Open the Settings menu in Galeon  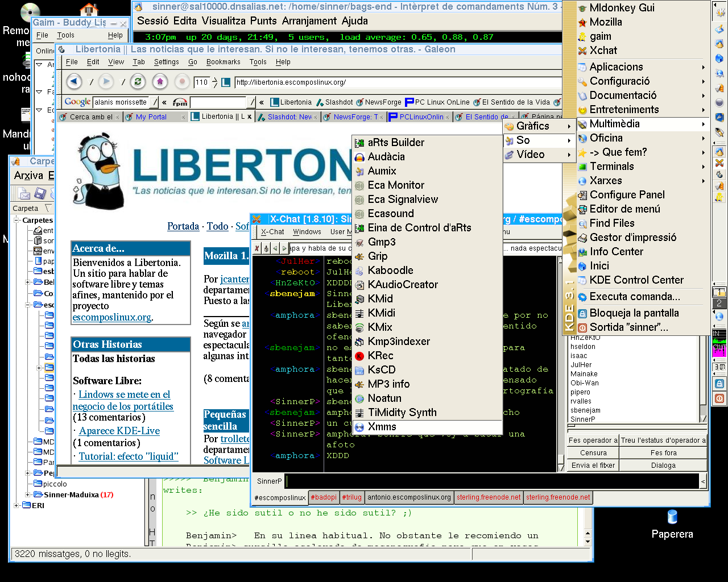point(167,62)
